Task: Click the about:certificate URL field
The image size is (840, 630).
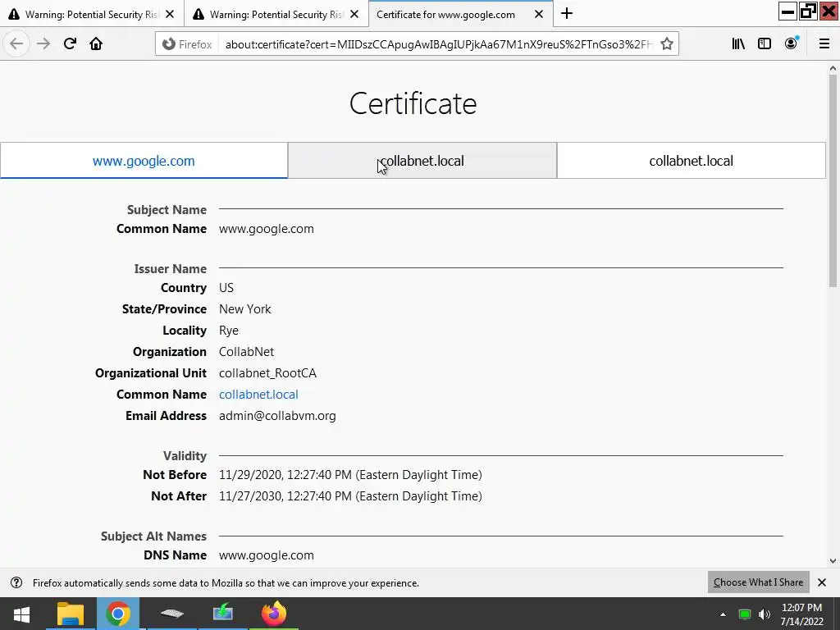Action: click(x=438, y=44)
